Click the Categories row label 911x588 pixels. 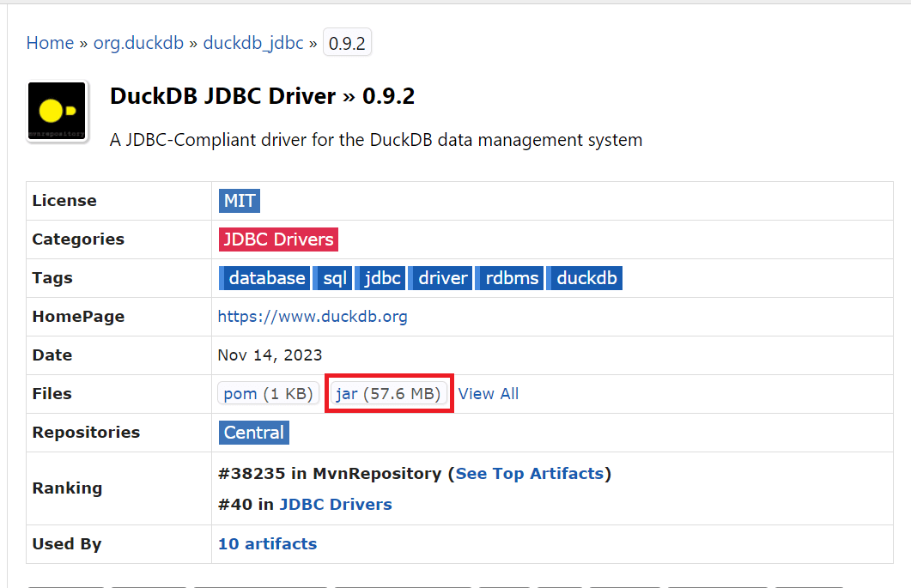[78, 239]
